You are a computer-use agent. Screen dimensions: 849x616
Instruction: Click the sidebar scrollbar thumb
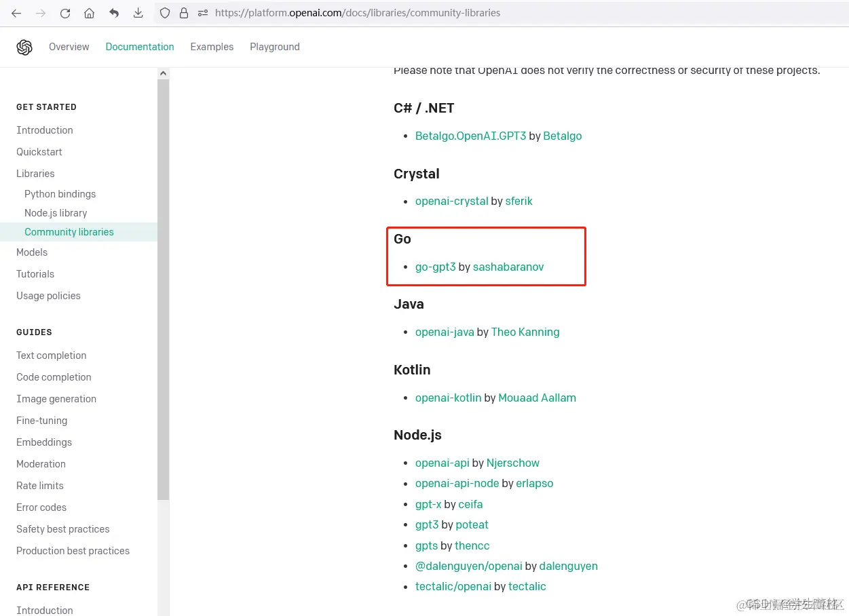point(163,290)
